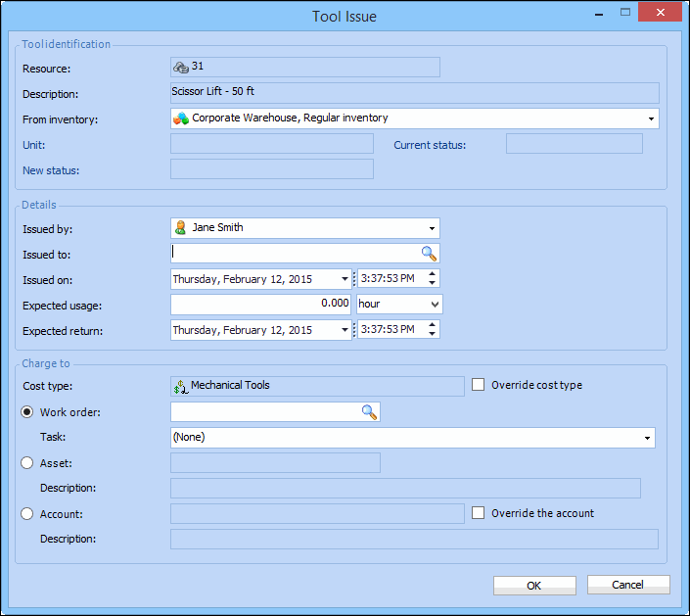
Task: Check the Override the account box
Action: coord(478,512)
